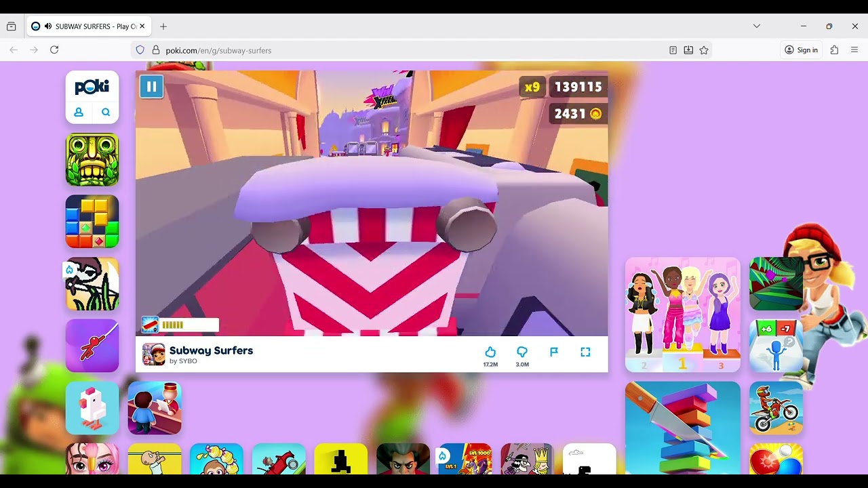Image resolution: width=868 pixels, height=488 pixels.
Task: Open the Chrome dino game thumbnail
Action: (589, 459)
